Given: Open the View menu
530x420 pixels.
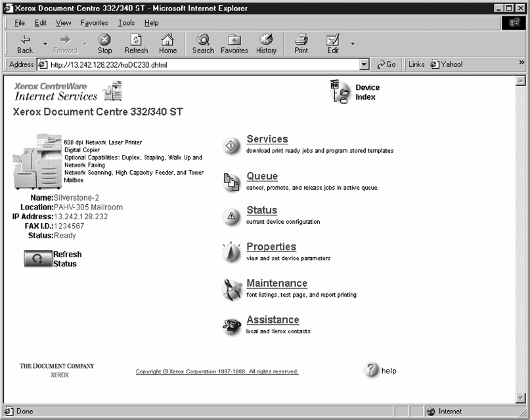Looking at the screenshot, I should pos(64,22).
